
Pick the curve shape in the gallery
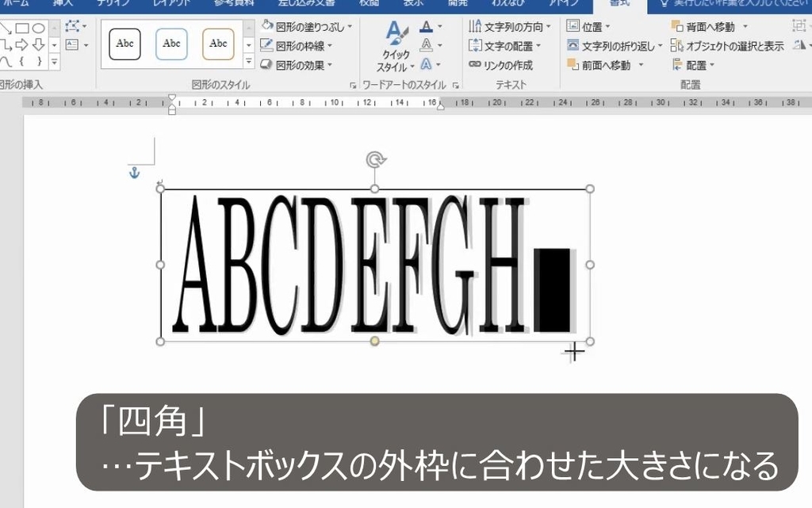click(x=5, y=62)
